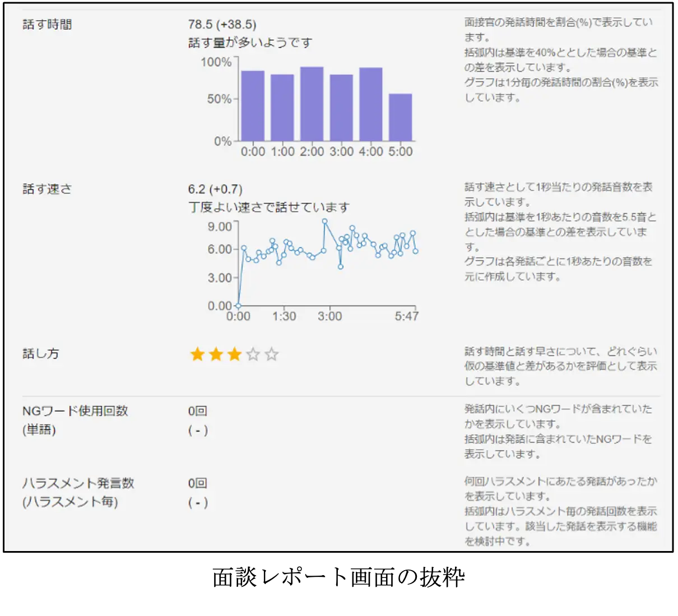Click the 3:00 bar in speaking-time chart
This screenshot has width=678, height=616.
(x=341, y=108)
